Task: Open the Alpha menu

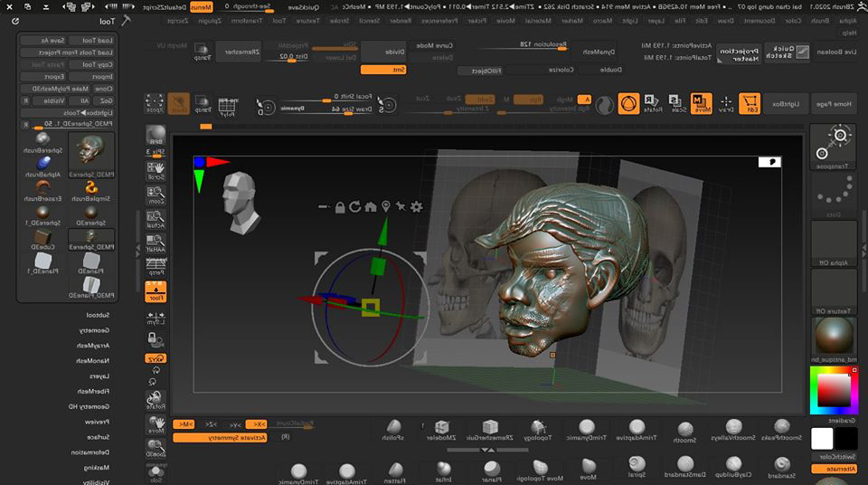Action: (847, 21)
